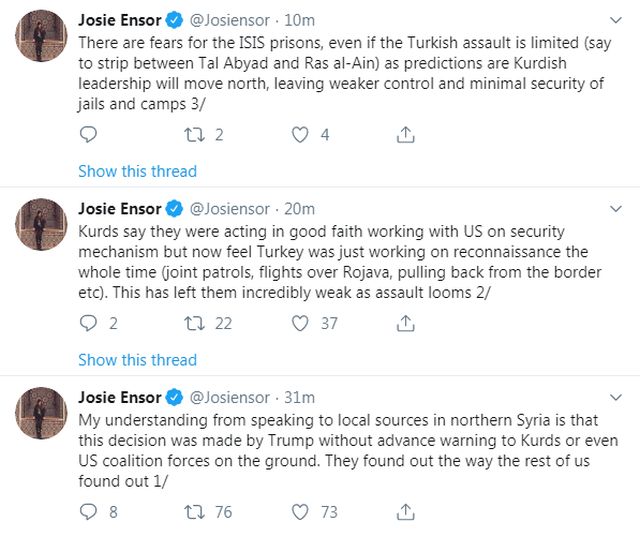This screenshot has height=537, width=640.
Task: Show this thread under the 10m tweet
Action: [x=137, y=171]
